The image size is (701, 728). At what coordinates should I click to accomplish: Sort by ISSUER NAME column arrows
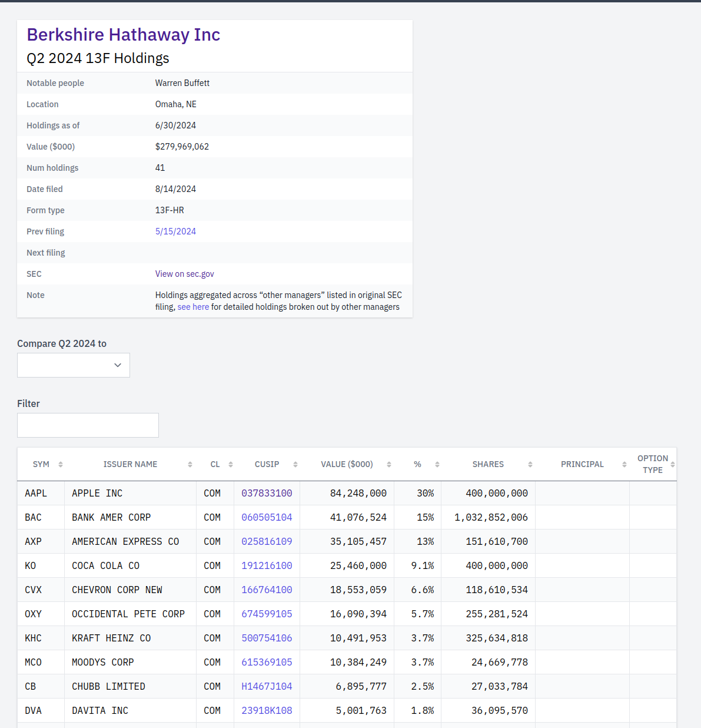(x=190, y=465)
